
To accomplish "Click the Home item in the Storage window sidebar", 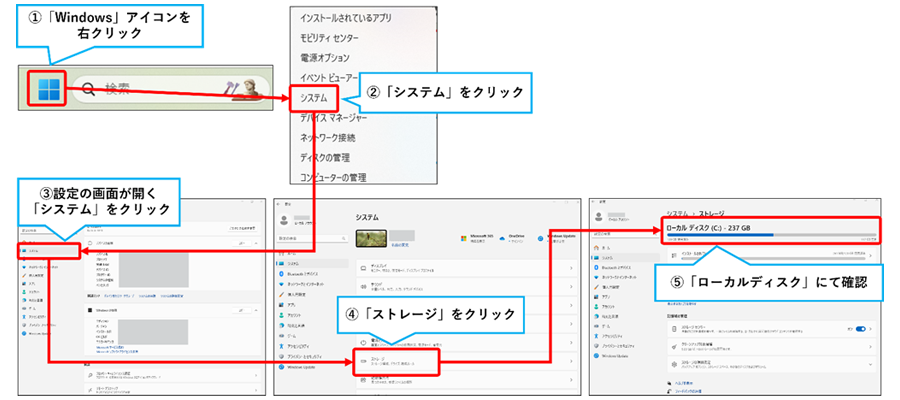I will (627, 247).
